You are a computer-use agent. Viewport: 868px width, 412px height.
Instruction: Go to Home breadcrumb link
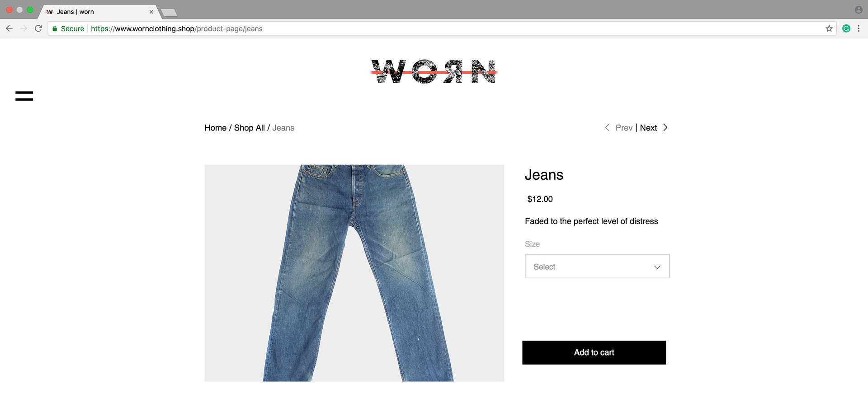(x=215, y=128)
